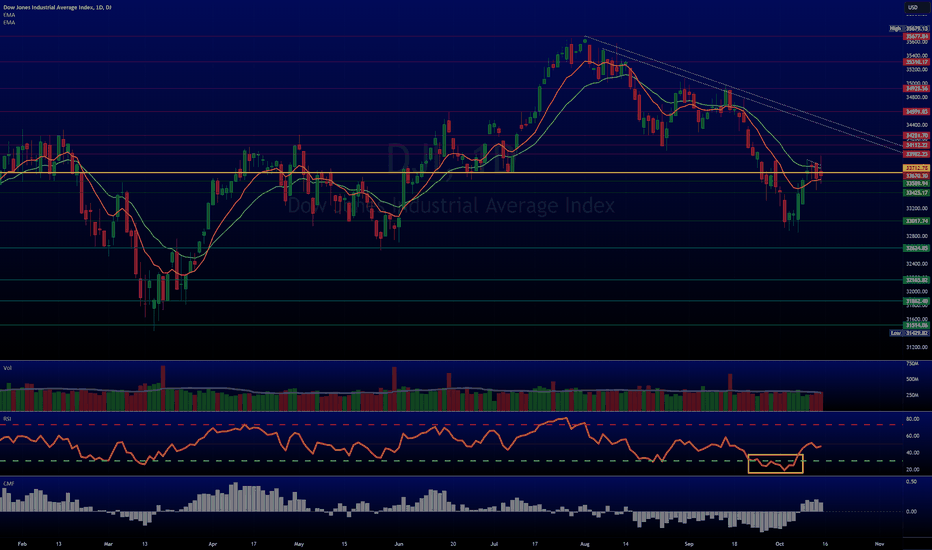Click the red 33982.25 level label

pyautogui.click(x=916, y=154)
